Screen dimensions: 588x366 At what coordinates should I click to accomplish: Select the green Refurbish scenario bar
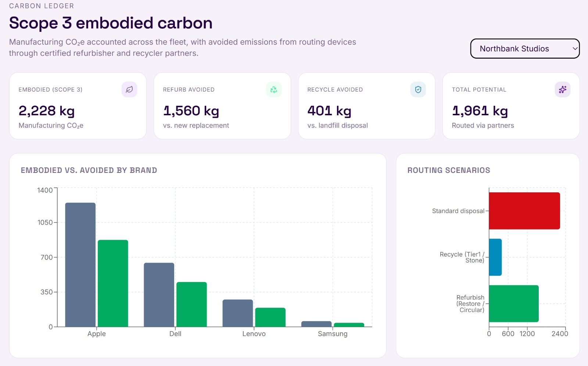(x=514, y=304)
